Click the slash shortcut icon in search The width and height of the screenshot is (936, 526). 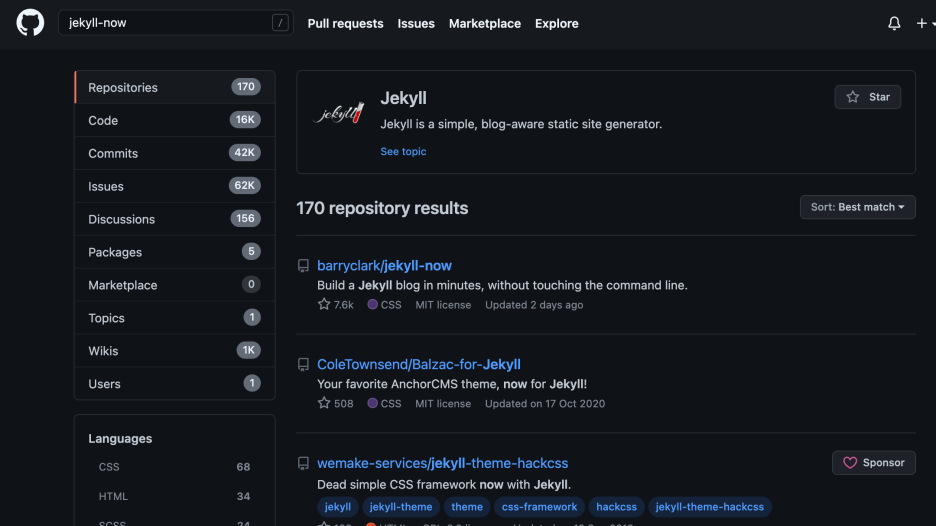click(280, 23)
